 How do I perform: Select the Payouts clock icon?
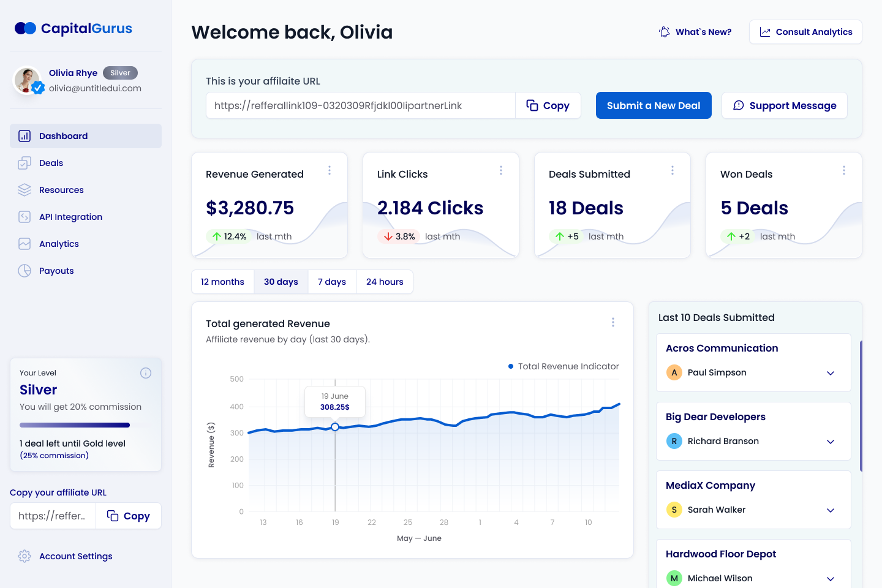(x=24, y=271)
